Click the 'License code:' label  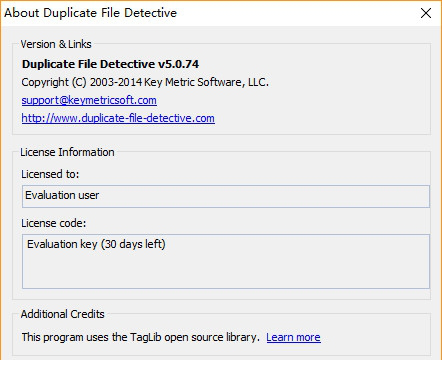point(53,223)
